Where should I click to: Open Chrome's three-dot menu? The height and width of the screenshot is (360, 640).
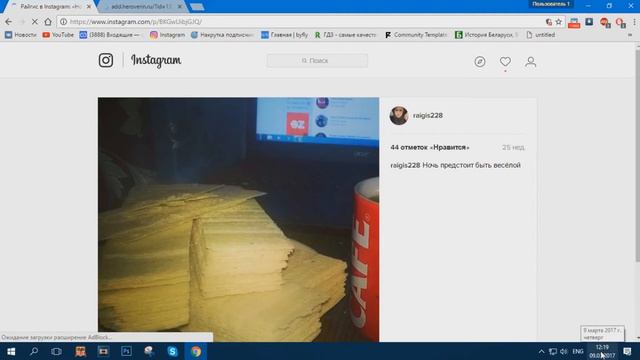point(634,22)
